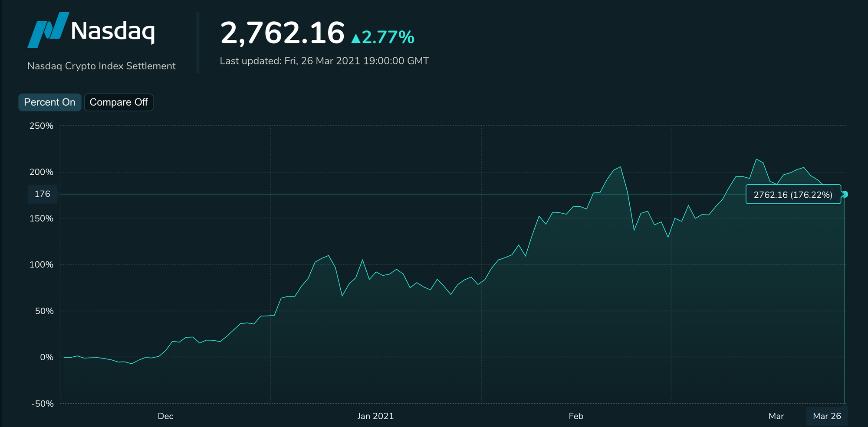Click the 176 crosshair value label
This screenshot has height=427, width=868.
[x=43, y=194]
